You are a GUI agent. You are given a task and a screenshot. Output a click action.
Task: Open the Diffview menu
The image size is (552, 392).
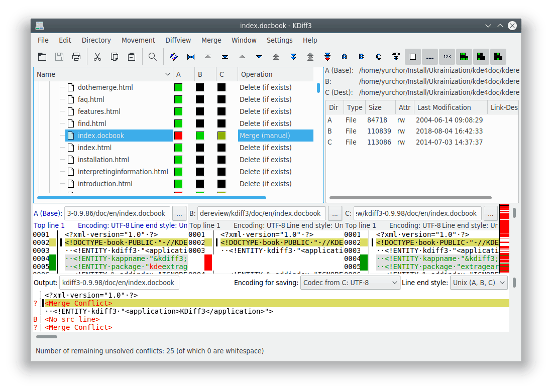click(x=178, y=40)
